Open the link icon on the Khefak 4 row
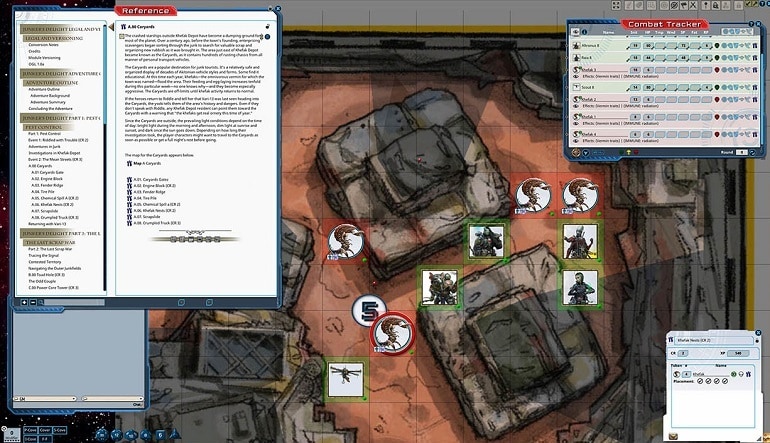The image size is (770, 443). tap(754, 134)
